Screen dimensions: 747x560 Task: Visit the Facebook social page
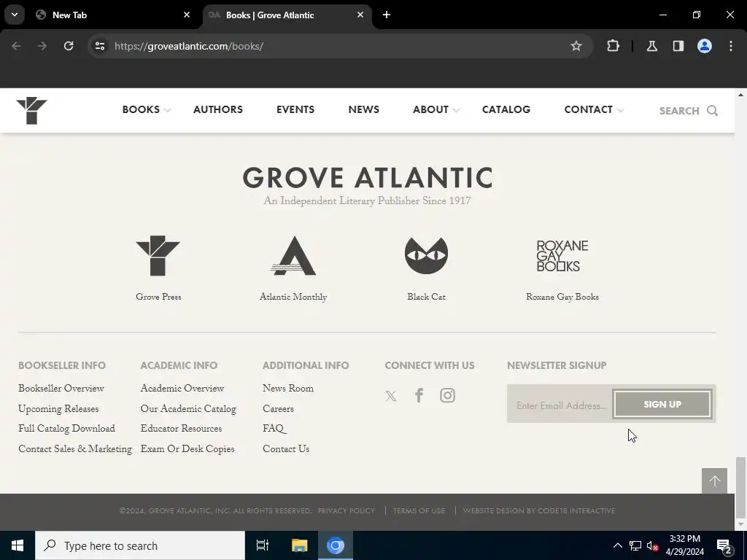click(419, 395)
